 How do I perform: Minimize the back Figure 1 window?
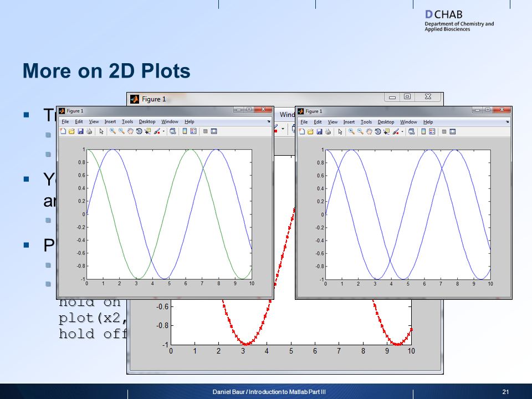[x=392, y=97]
